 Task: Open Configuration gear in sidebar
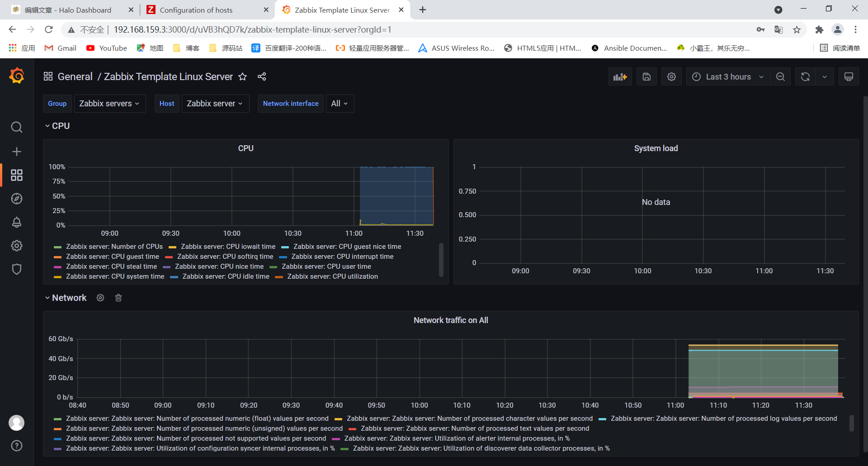click(17, 246)
